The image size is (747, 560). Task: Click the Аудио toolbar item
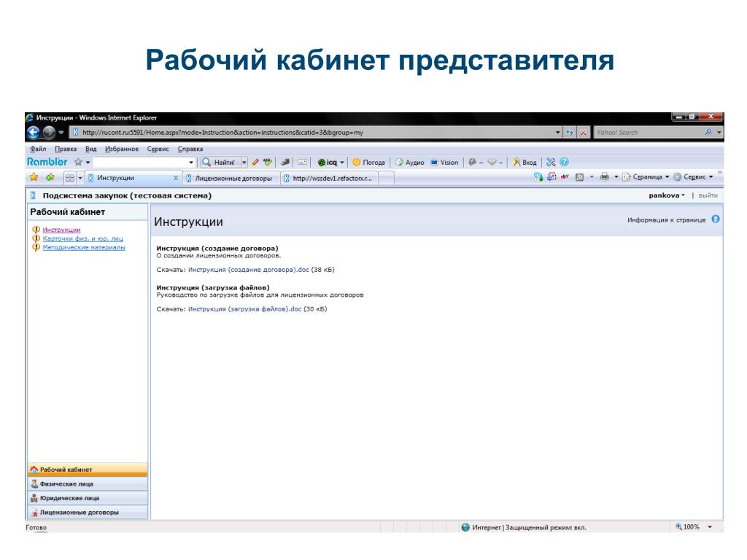pos(410,163)
